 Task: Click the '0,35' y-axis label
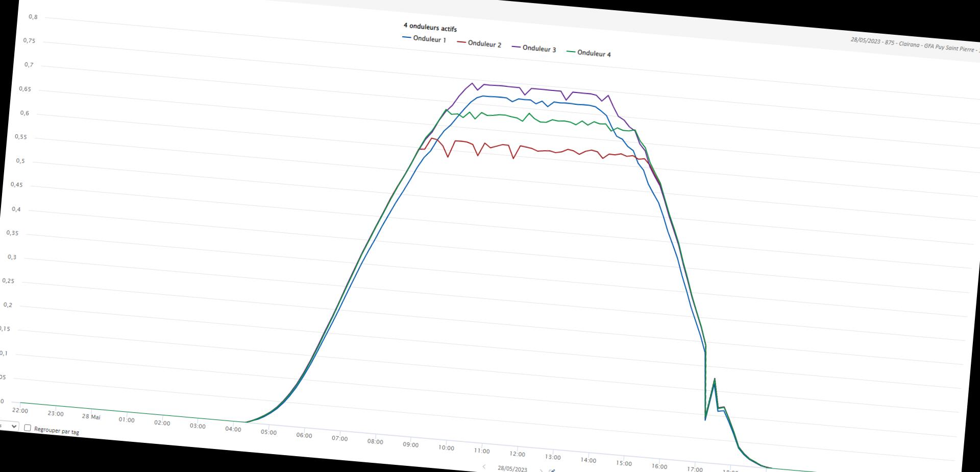(x=12, y=233)
